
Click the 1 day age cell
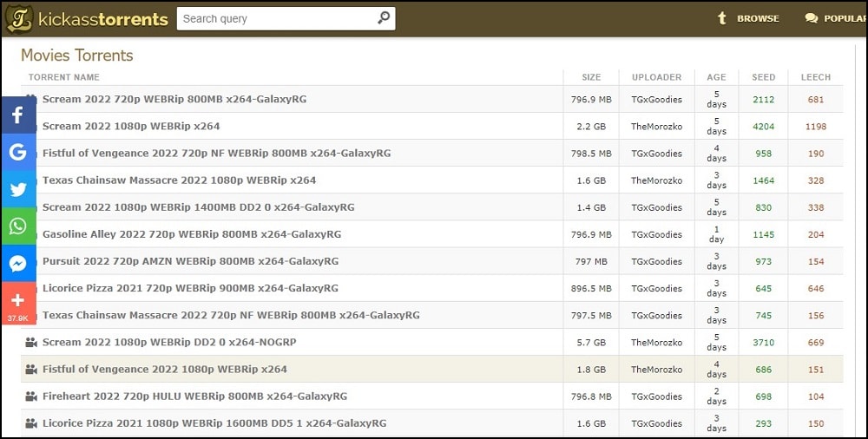[716, 234]
